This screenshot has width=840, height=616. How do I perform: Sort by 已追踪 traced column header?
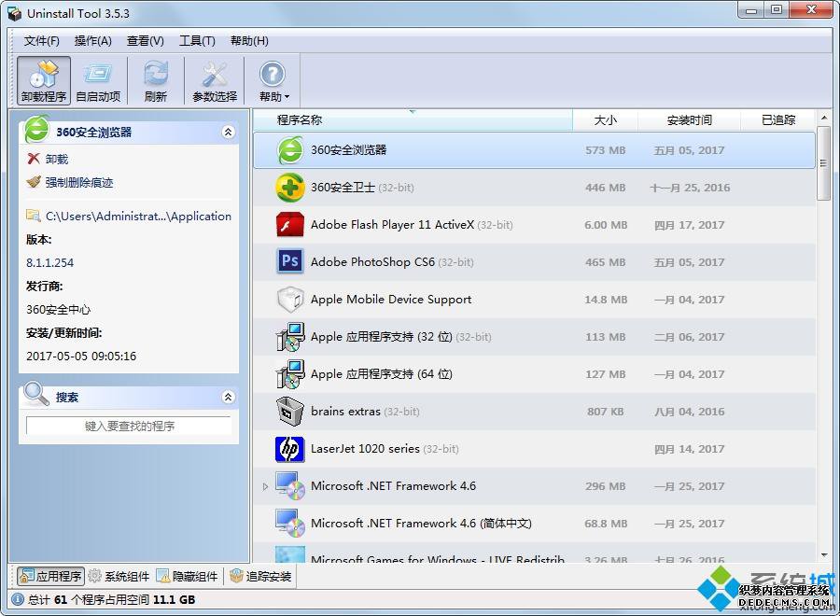pos(778,120)
